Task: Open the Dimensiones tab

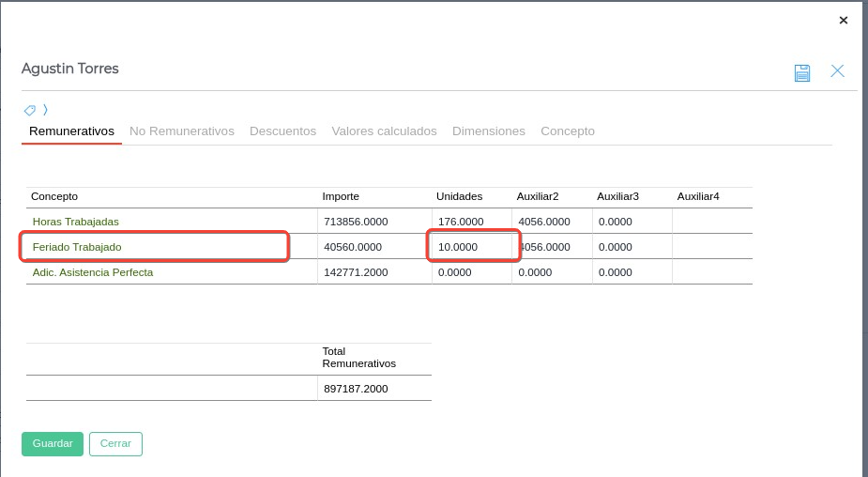Action: [489, 131]
